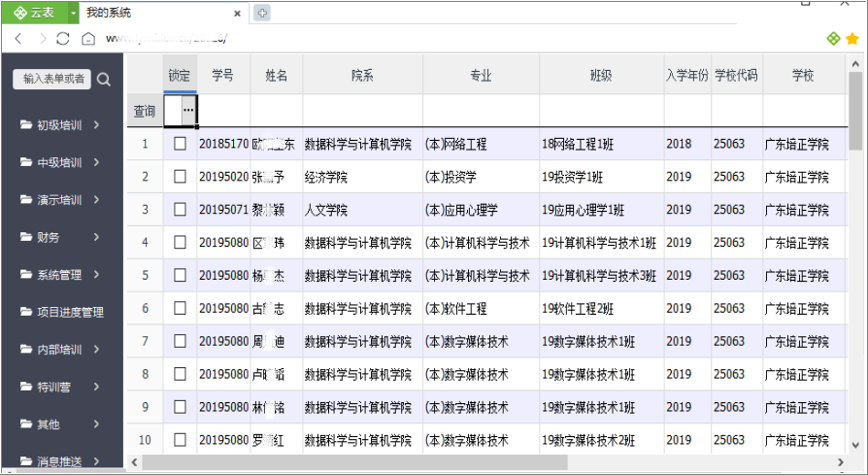This screenshot has height=475, width=868.
Task: Open the 云表 dropdown arrow
Action: tap(73, 14)
